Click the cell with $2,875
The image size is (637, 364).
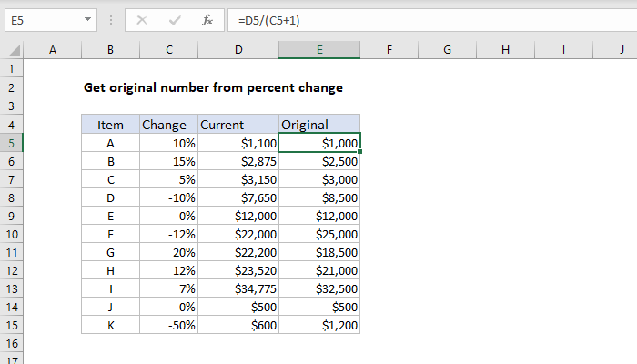(x=238, y=161)
